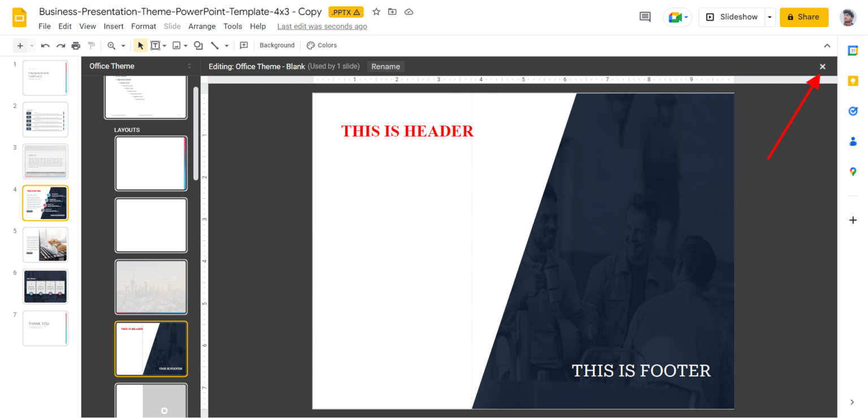Open the Insert image tool
The width and height of the screenshot is (868, 418).
pyautogui.click(x=177, y=45)
